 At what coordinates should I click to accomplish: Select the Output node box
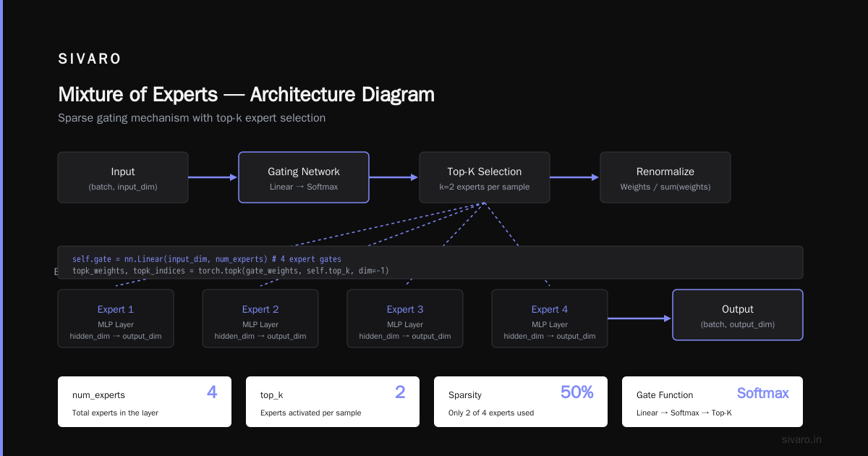pos(738,315)
